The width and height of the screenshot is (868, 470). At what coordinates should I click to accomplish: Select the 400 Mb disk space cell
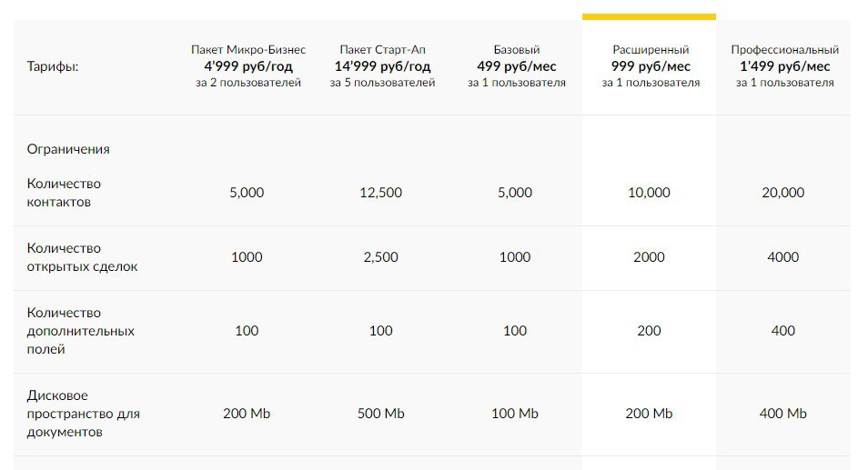pos(783,414)
